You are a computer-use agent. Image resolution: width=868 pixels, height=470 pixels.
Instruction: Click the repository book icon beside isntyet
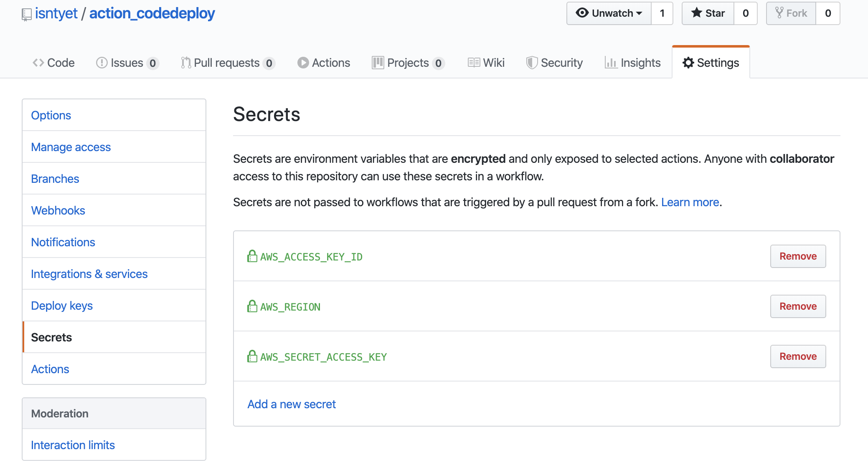coord(26,15)
